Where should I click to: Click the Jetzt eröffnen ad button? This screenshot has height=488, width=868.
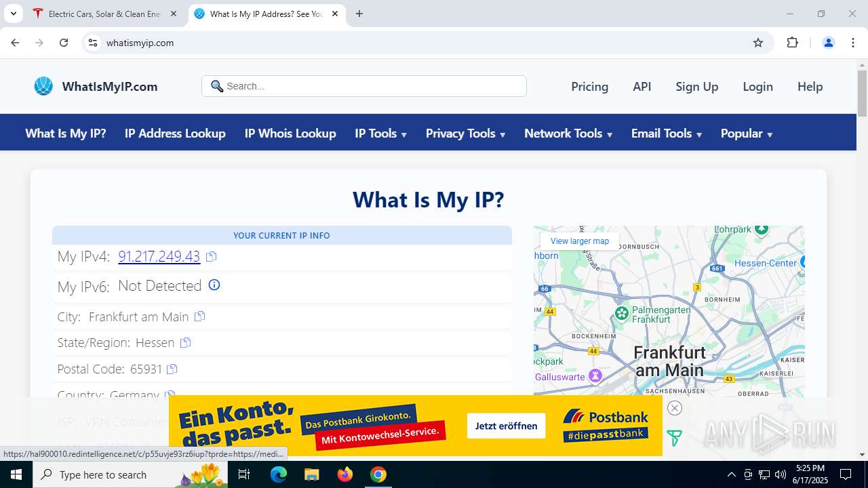(506, 426)
